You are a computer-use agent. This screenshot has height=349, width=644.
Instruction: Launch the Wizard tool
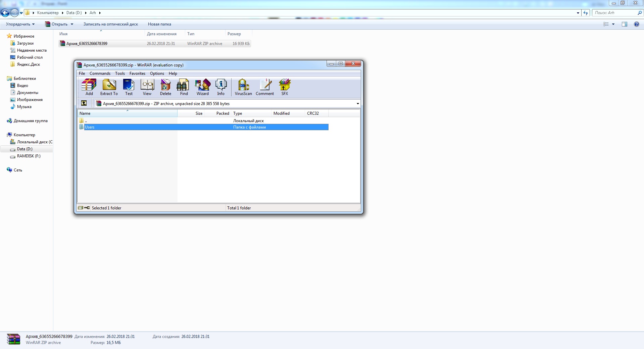point(203,87)
